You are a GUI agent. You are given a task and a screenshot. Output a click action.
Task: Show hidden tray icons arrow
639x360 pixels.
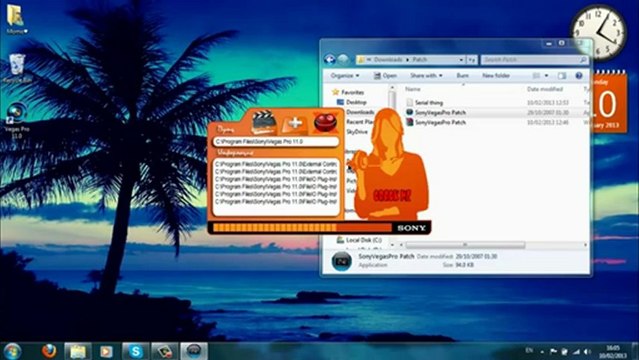click(542, 352)
